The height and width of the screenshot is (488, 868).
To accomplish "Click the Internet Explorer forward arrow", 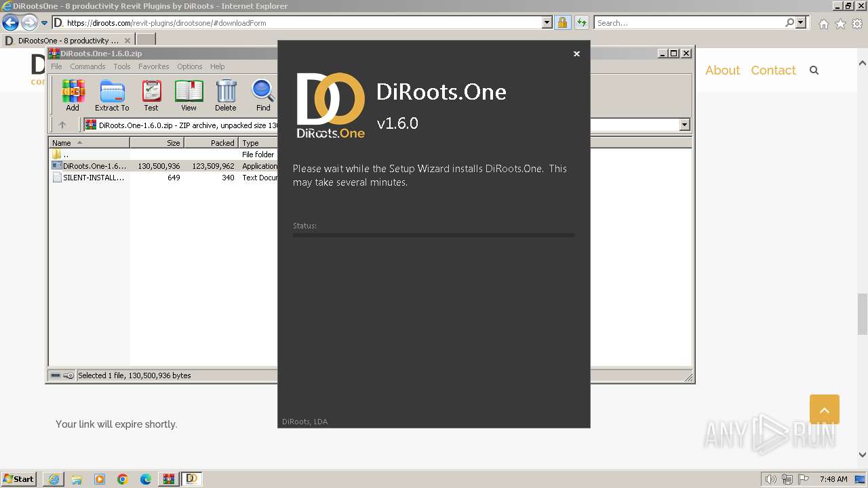I will pos(29,22).
